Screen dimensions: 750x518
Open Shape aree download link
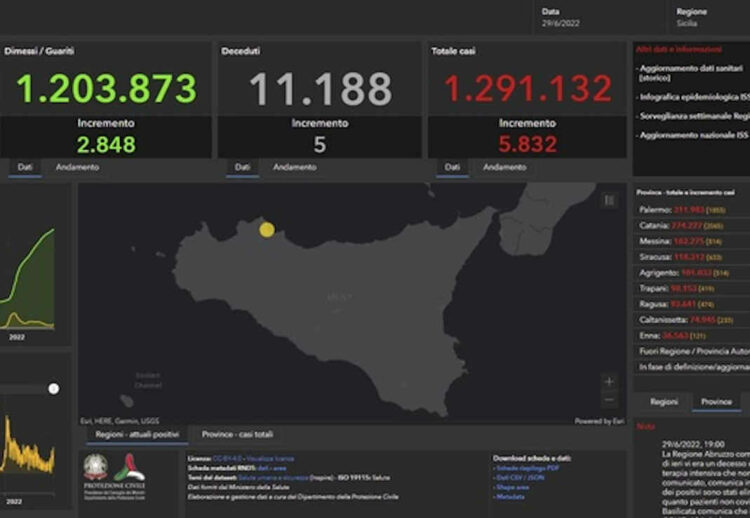pos(512,487)
